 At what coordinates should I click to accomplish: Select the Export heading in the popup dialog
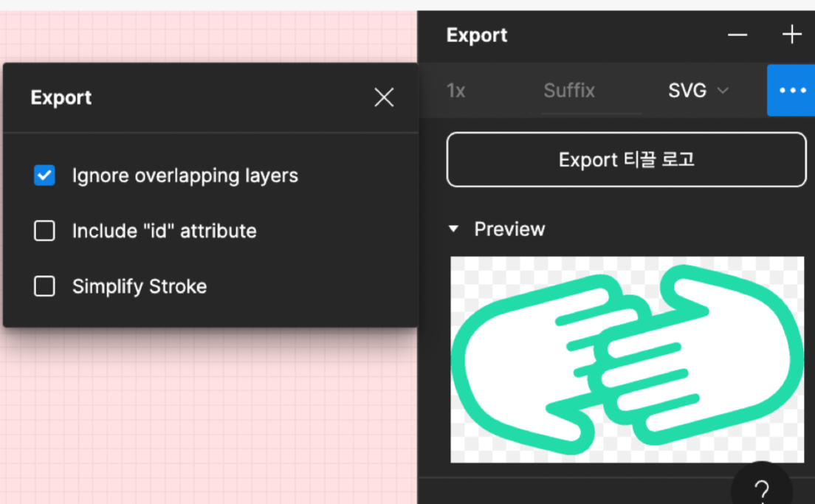61,97
